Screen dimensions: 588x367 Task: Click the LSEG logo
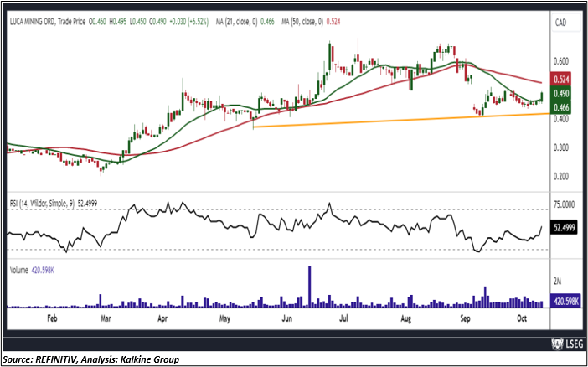click(x=566, y=344)
